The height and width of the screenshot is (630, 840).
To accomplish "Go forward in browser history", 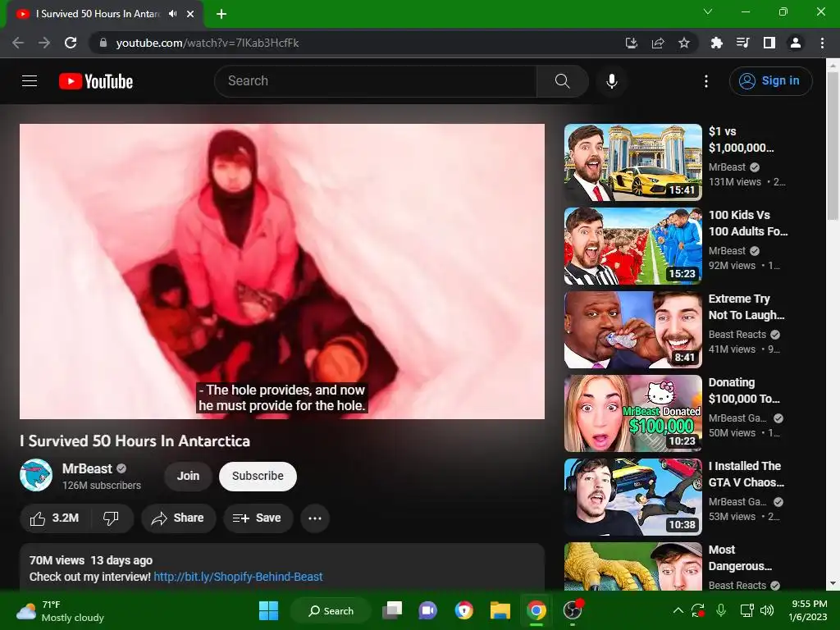I will pyautogui.click(x=44, y=43).
